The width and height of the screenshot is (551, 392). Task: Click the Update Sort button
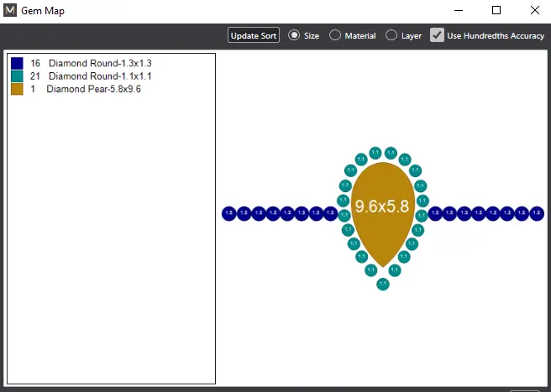(254, 35)
